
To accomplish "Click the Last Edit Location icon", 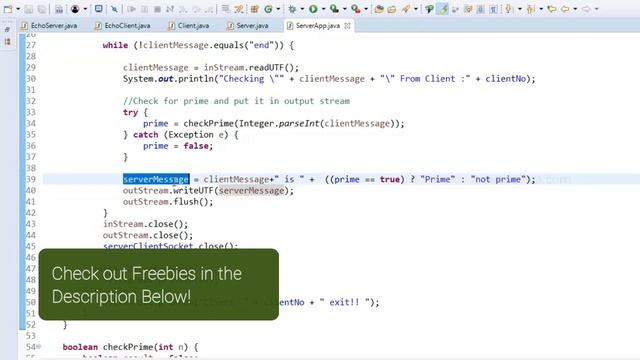I will [x=552, y=9].
